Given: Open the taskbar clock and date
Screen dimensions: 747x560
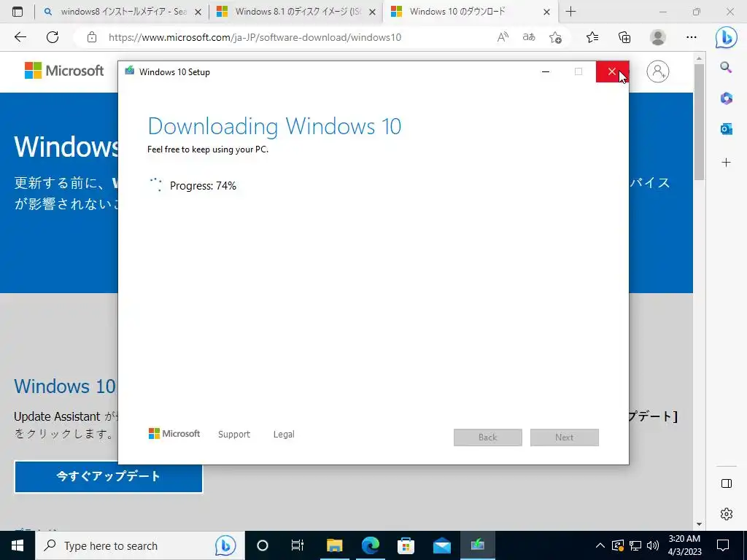Looking at the screenshot, I should tap(684, 545).
